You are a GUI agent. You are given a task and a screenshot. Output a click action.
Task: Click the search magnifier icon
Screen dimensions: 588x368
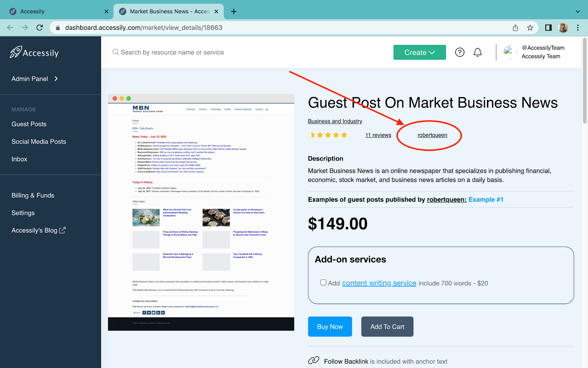115,52
